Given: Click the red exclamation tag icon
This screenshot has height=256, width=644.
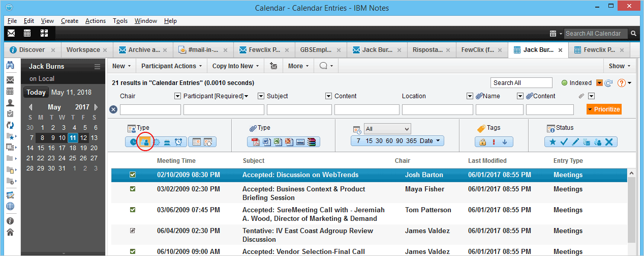Looking at the screenshot, I should [494, 142].
